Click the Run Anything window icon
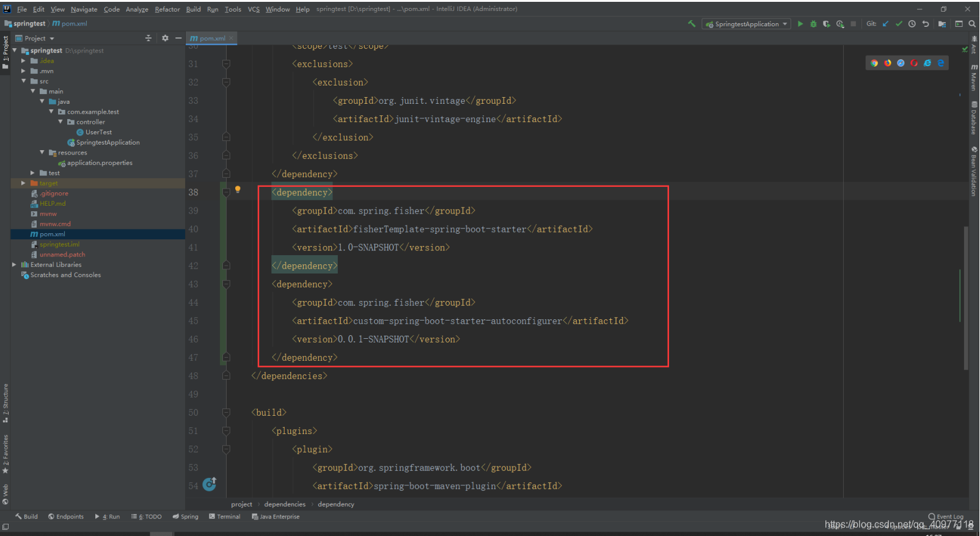 point(959,24)
